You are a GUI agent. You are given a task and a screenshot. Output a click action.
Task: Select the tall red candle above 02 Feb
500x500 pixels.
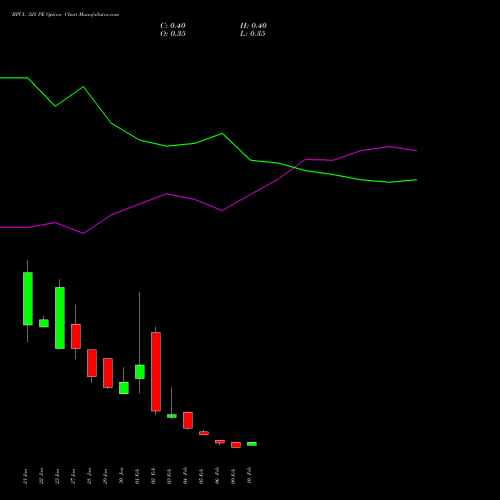pos(156,372)
